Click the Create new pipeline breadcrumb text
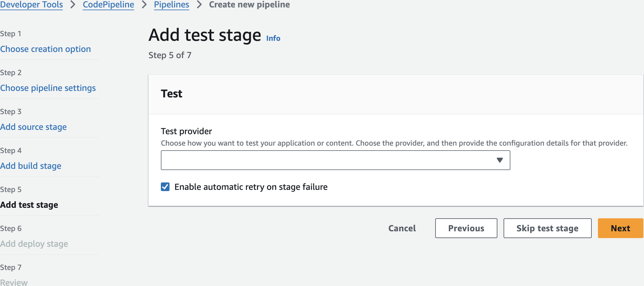Image resolution: width=644 pixels, height=286 pixels. (249, 5)
